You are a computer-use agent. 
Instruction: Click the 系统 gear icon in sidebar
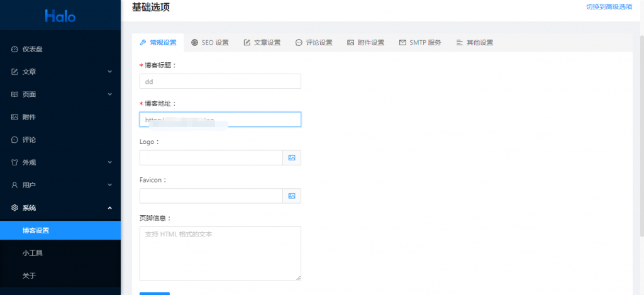coord(14,208)
